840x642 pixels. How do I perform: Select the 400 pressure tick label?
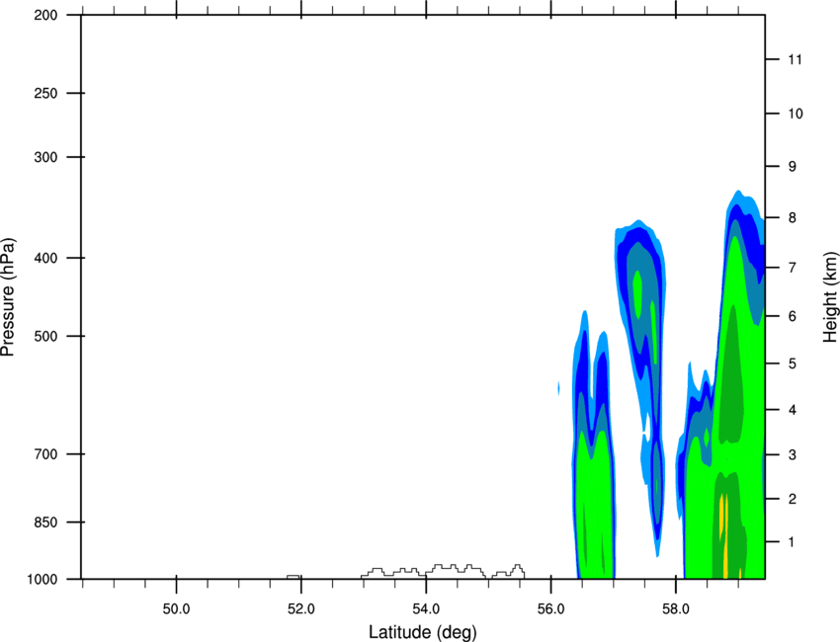click(45, 258)
